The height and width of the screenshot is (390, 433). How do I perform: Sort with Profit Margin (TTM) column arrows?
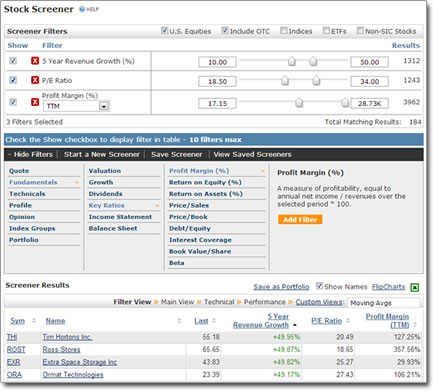coord(415,325)
